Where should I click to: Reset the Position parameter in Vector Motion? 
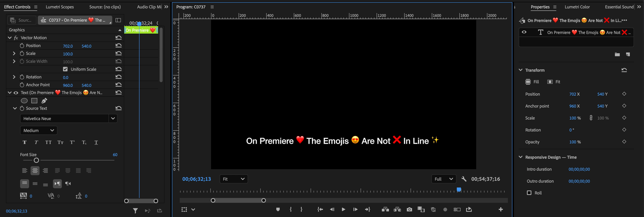click(119, 46)
